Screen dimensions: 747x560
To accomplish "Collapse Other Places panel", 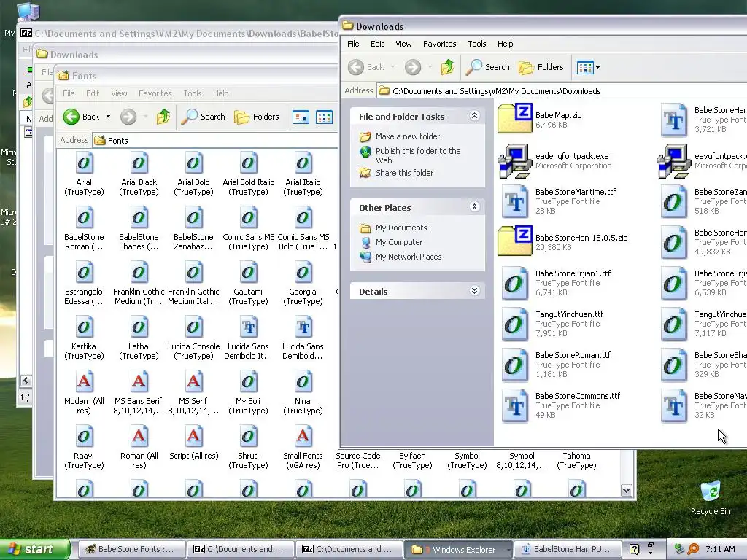I will [474, 206].
